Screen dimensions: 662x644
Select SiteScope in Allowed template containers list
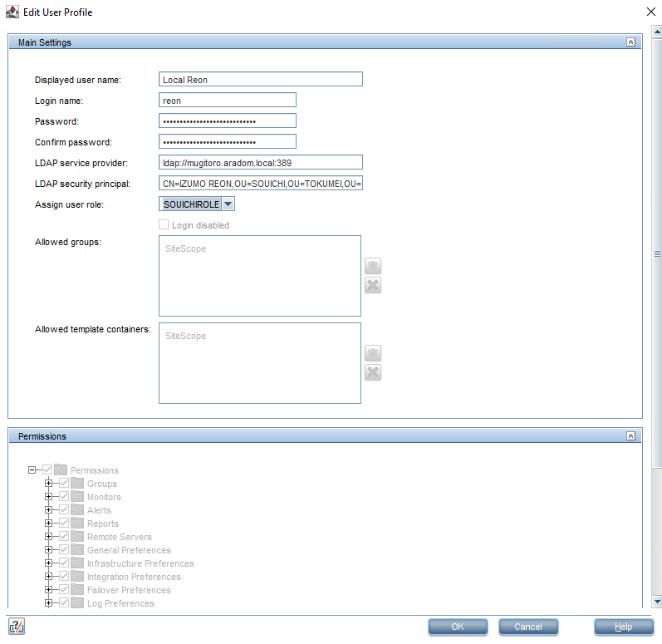tap(185, 337)
